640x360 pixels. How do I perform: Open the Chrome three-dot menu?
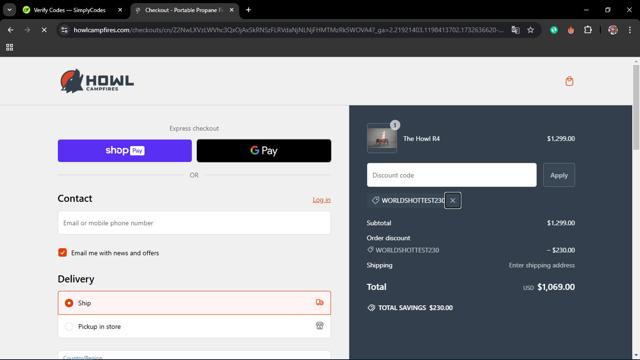pos(630,30)
